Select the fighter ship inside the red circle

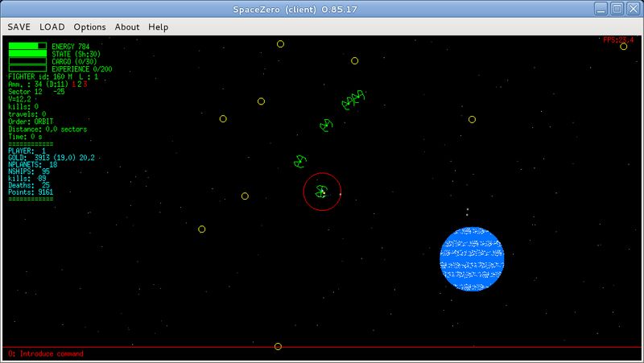[x=321, y=192]
